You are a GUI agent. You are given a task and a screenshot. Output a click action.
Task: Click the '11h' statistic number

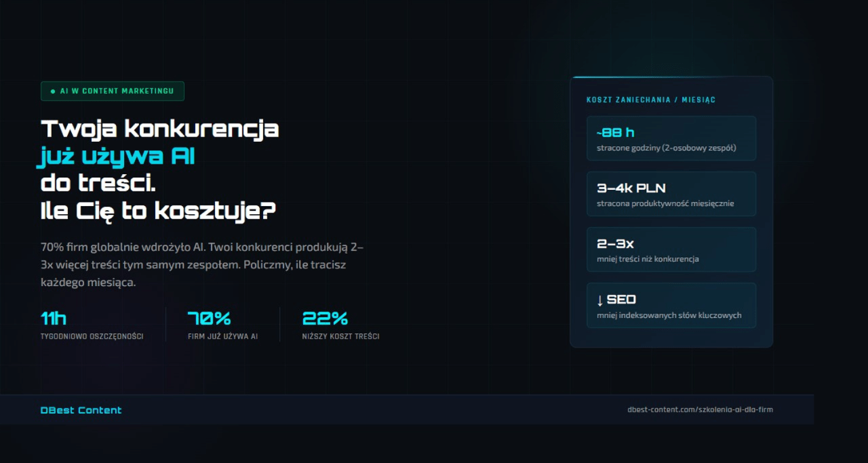54,319
